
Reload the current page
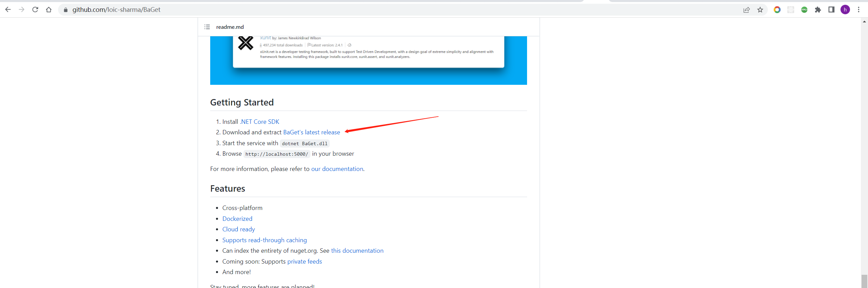35,9
